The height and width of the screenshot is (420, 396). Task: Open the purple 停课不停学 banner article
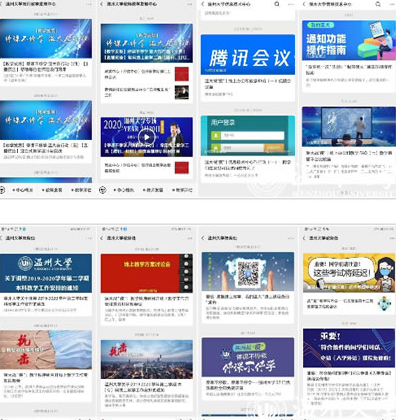248,357
